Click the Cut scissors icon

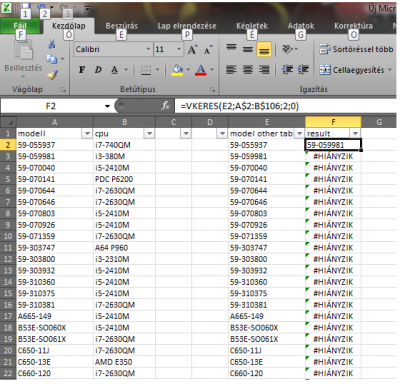pos(51,44)
